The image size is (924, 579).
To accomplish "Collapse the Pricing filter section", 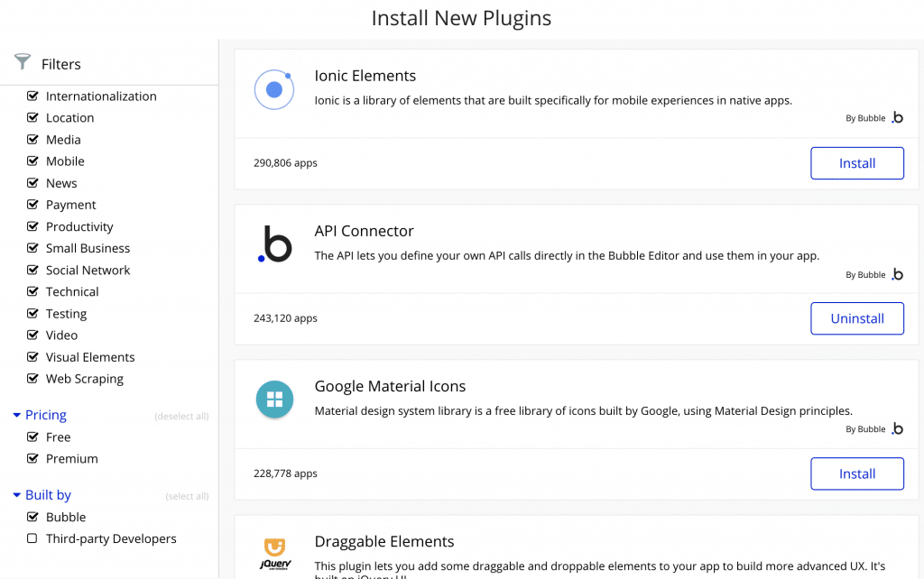I will point(17,415).
